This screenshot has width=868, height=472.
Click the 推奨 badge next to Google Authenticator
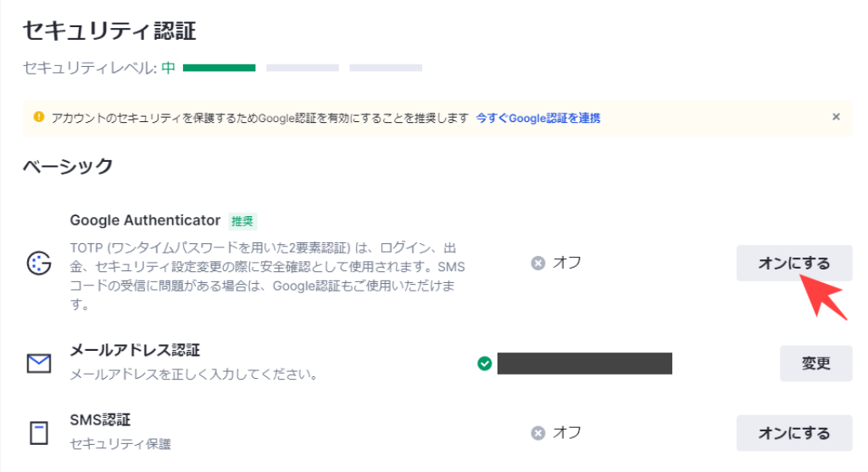pyautogui.click(x=242, y=221)
